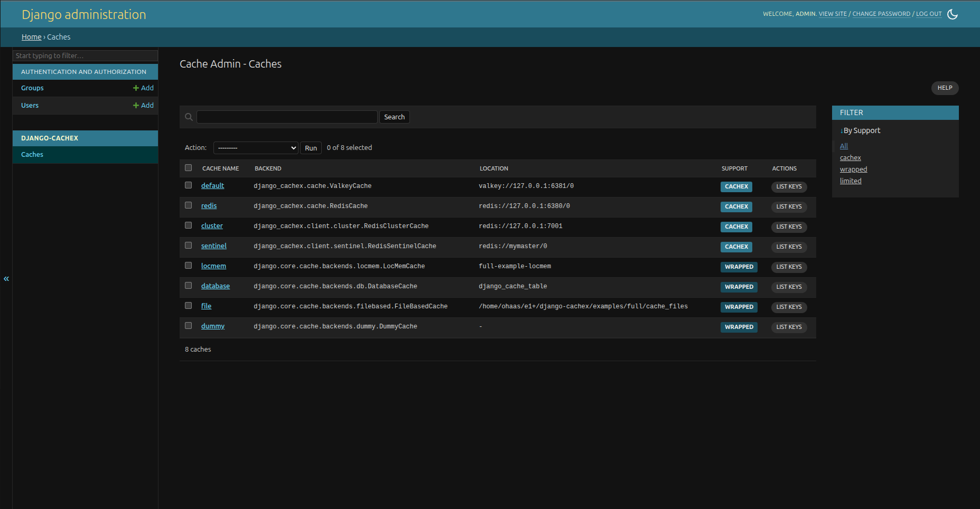Viewport: 980px width, 509px height.
Task: Focus the cache search input field
Action: point(287,117)
